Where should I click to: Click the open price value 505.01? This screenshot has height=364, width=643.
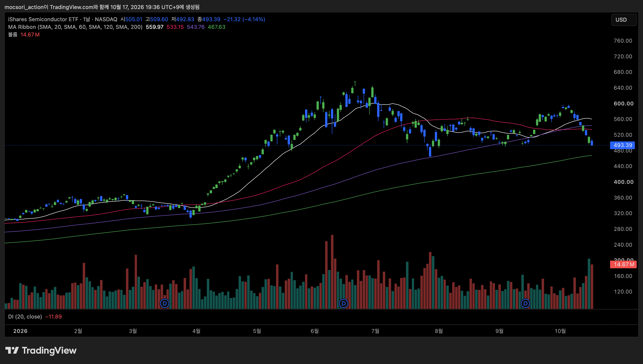(134, 19)
